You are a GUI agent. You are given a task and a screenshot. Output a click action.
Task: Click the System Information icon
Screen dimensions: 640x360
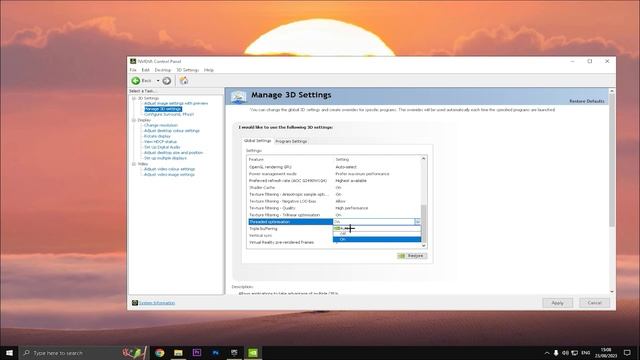[x=135, y=303]
